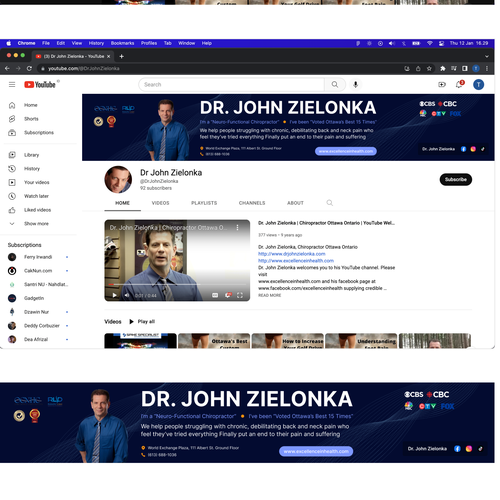Open the YouTube hamburger guide menu
500x500 pixels.
click(x=12, y=85)
